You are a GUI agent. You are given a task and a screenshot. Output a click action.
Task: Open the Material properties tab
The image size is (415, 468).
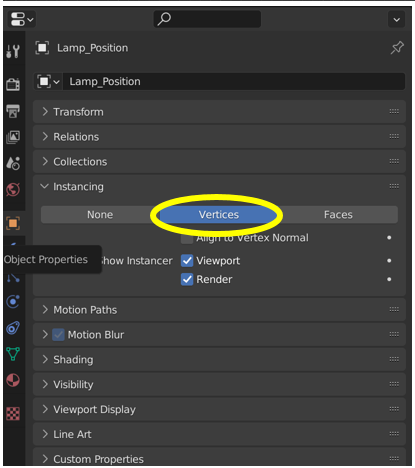(x=13, y=380)
